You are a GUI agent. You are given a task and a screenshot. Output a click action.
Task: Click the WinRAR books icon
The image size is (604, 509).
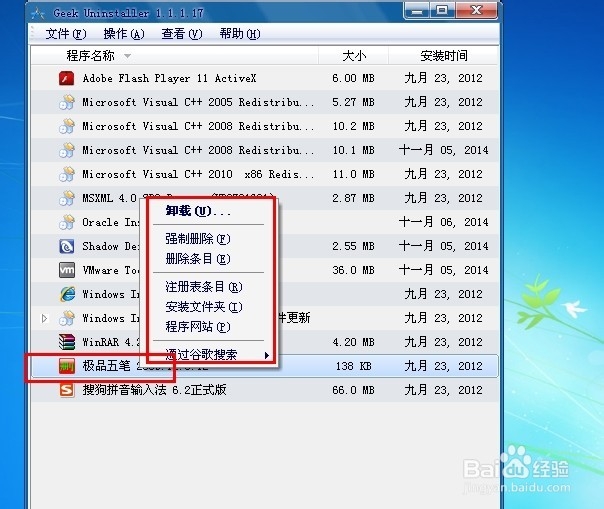67,342
